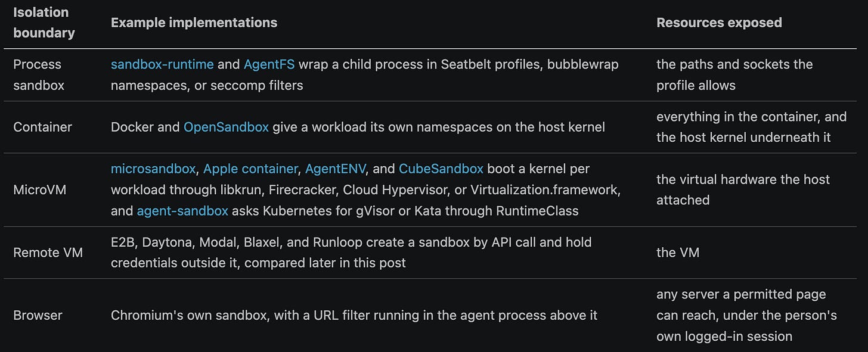Click the Example implementations column header
The height and width of the screenshot is (352, 868).
click(194, 23)
